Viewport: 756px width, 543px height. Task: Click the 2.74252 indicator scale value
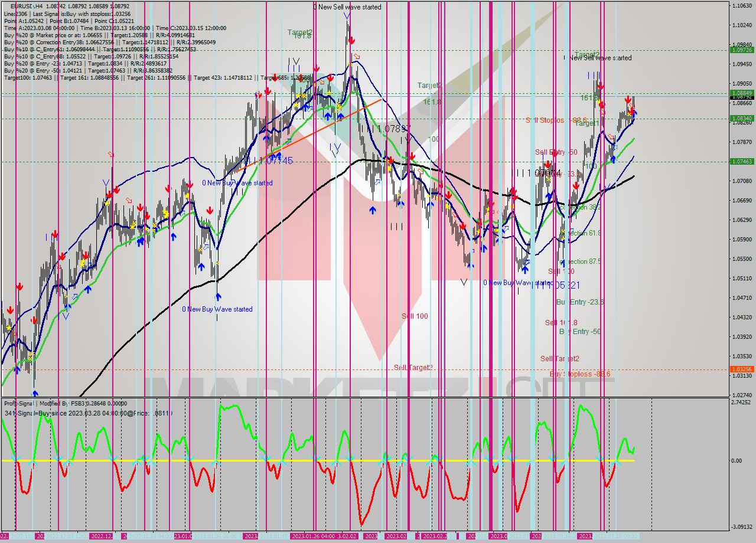(x=742, y=402)
